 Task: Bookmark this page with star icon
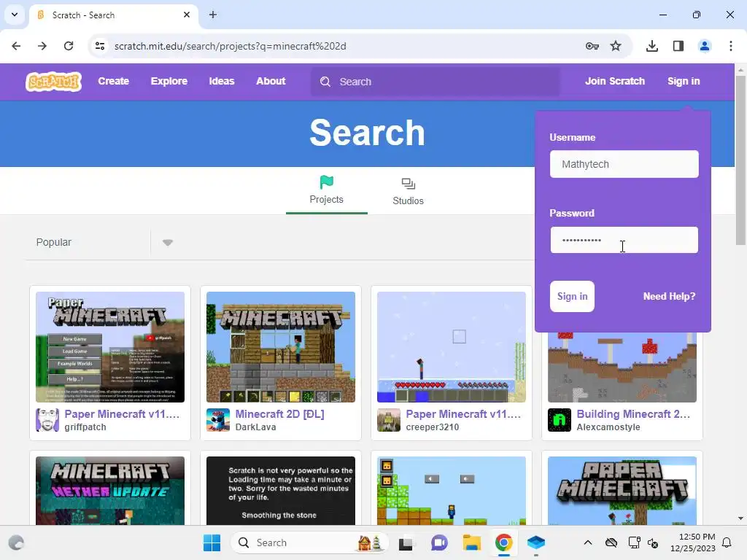(x=616, y=46)
